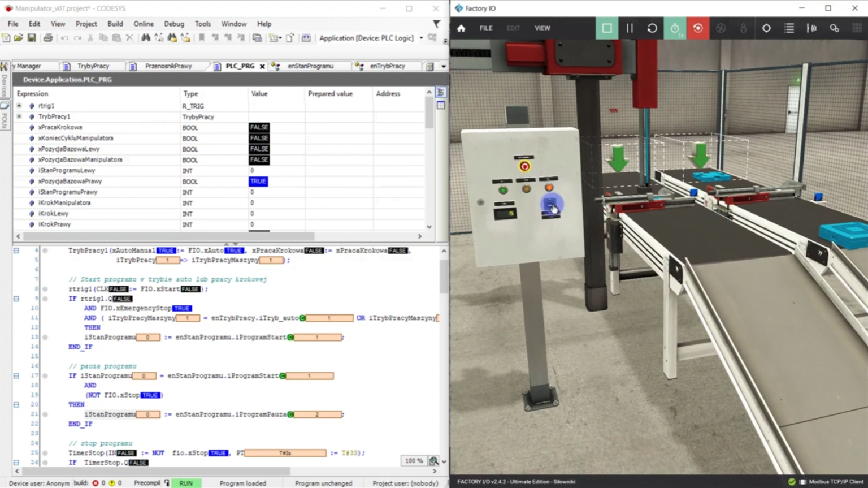Expand the rtrig1 watch variable
Viewport: 868px width, 488px height.
[19, 106]
